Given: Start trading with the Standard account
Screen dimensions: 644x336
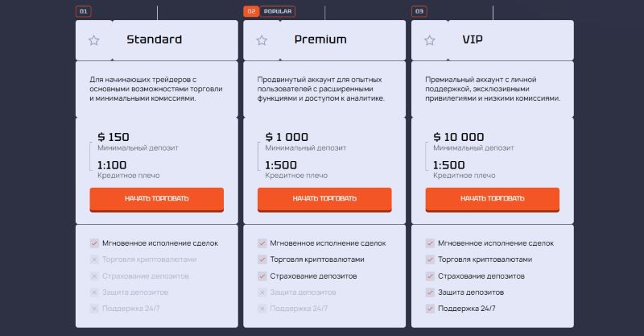Looking at the screenshot, I should coord(157,199).
